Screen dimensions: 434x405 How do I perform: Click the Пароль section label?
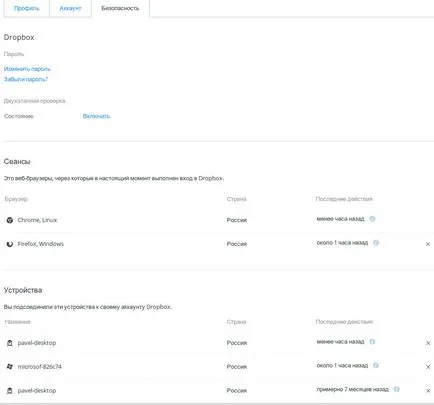(x=14, y=54)
